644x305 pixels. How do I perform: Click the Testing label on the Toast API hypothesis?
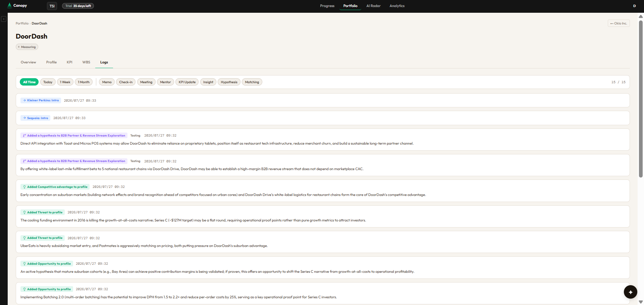pyautogui.click(x=135, y=136)
